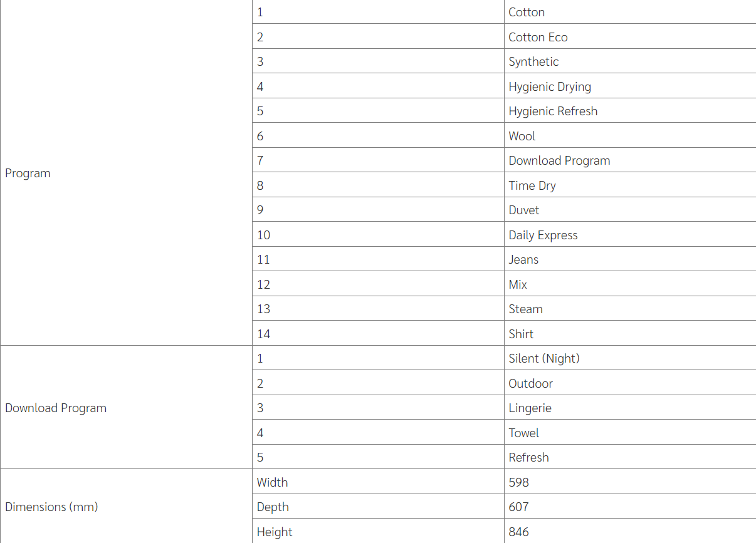This screenshot has height=543, width=756.
Task: Click the Cotton Eco program cell
Action: coord(538,37)
